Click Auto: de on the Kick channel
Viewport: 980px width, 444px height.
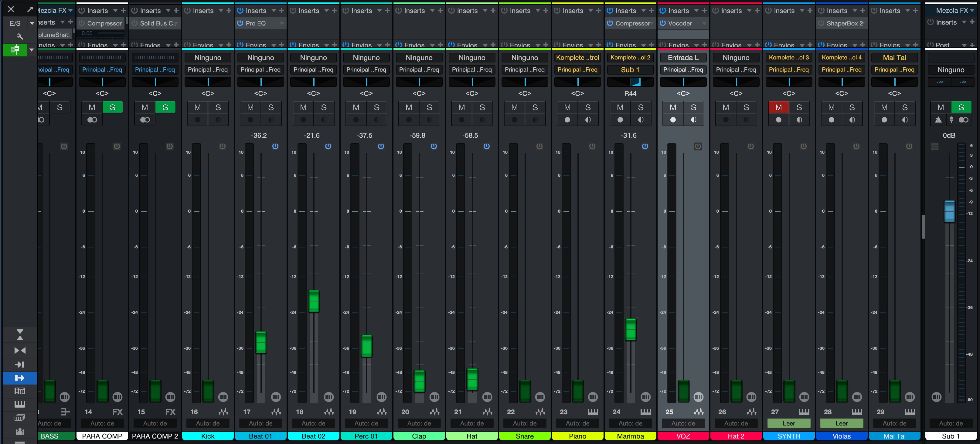click(x=208, y=423)
